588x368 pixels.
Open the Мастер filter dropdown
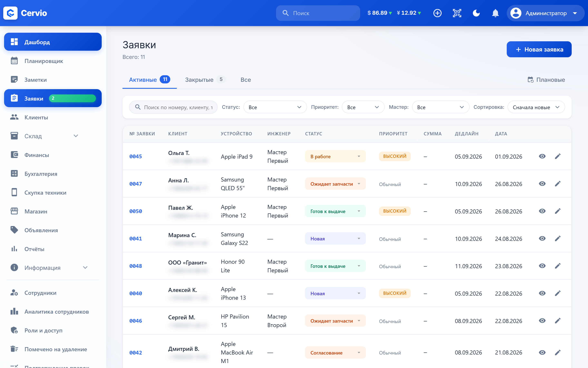pyautogui.click(x=441, y=107)
